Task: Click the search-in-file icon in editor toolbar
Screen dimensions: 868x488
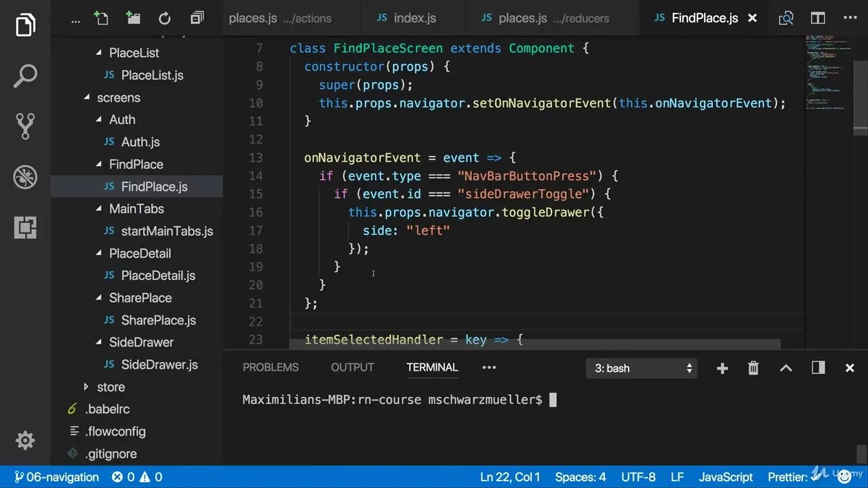Action: [x=786, y=18]
